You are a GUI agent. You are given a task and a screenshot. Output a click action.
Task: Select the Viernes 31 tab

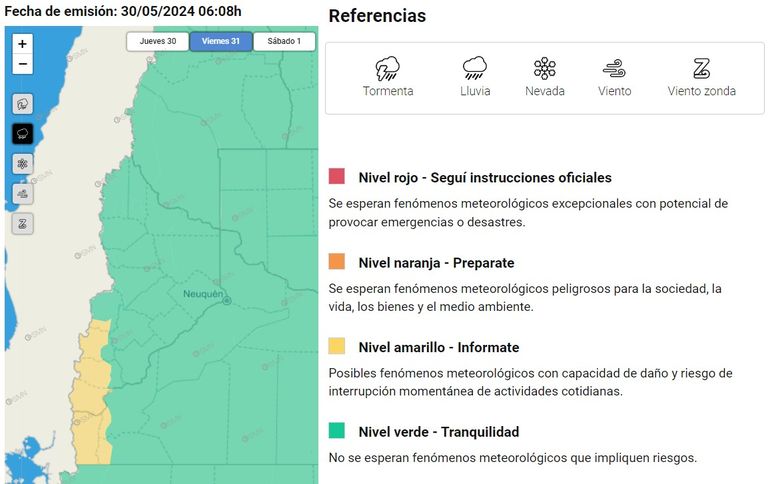[x=221, y=41]
